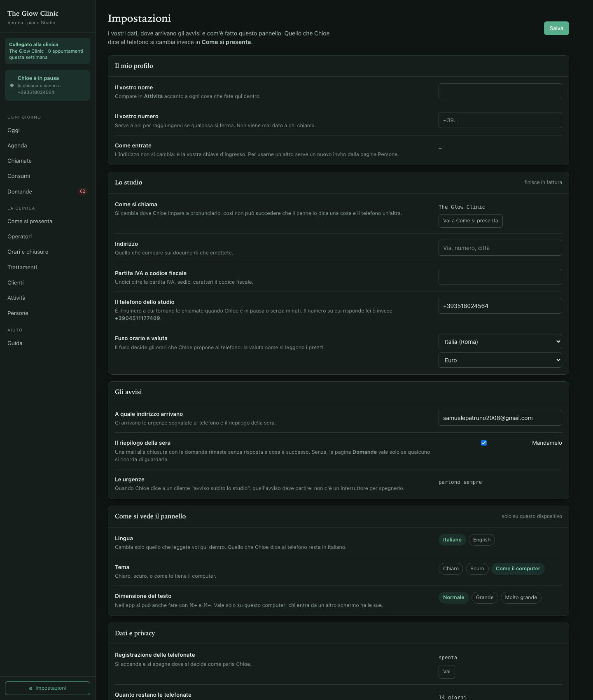The image size is (593, 700).
Task: Select Come il computer theme
Action: click(x=518, y=569)
